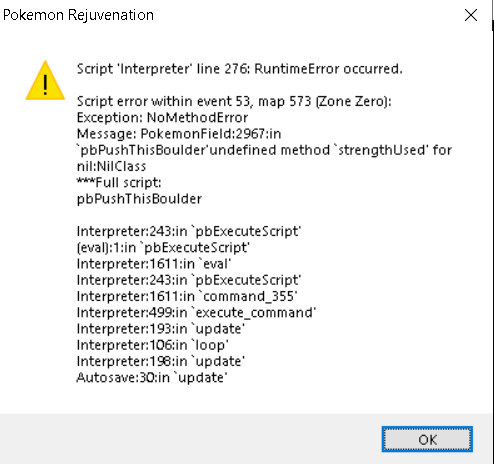Click the 'Exception: NoMethodError' line
The image size is (494, 464).
pos(162,117)
